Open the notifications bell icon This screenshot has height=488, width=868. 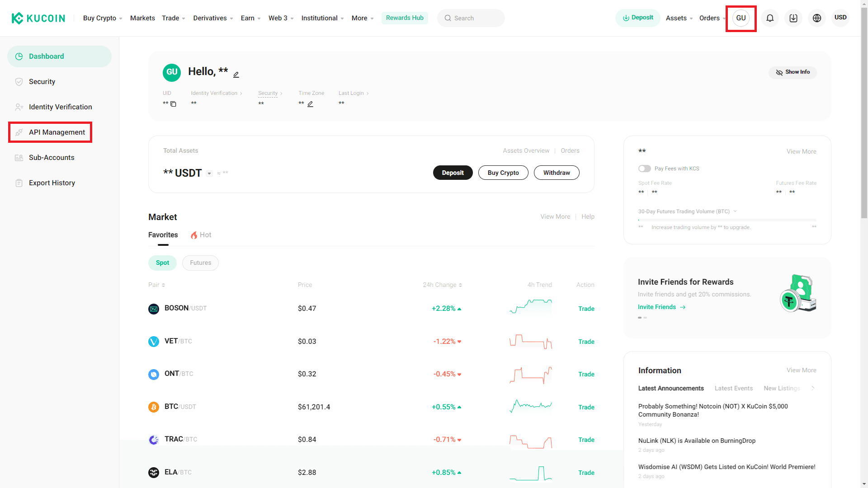pos(770,18)
